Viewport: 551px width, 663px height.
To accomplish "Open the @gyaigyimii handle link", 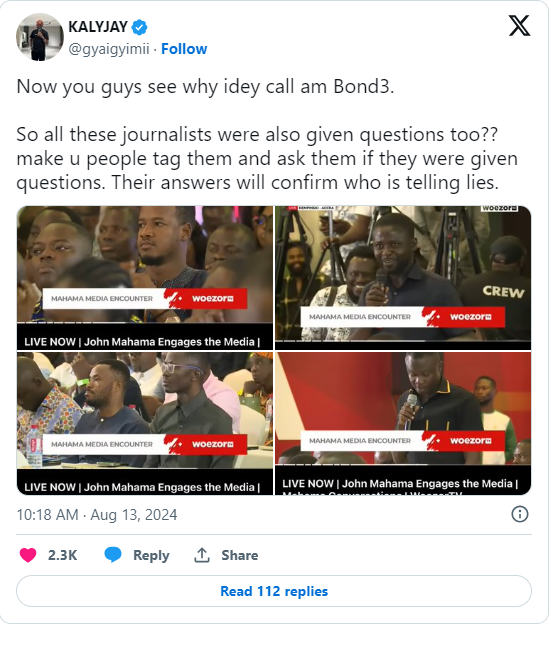I will (x=109, y=49).
